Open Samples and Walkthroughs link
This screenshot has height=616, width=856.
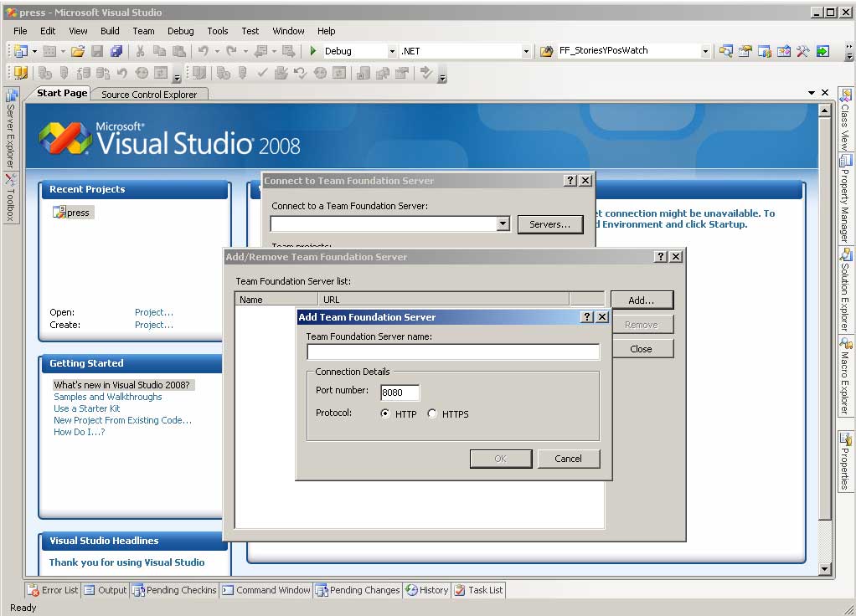pos(107,397)
